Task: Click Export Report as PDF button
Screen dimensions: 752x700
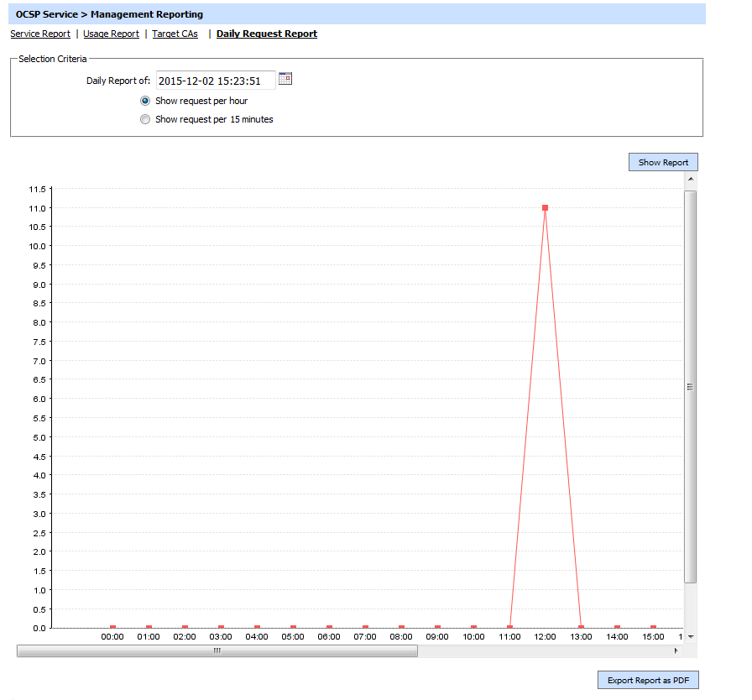Action: (x=648, y=680)
